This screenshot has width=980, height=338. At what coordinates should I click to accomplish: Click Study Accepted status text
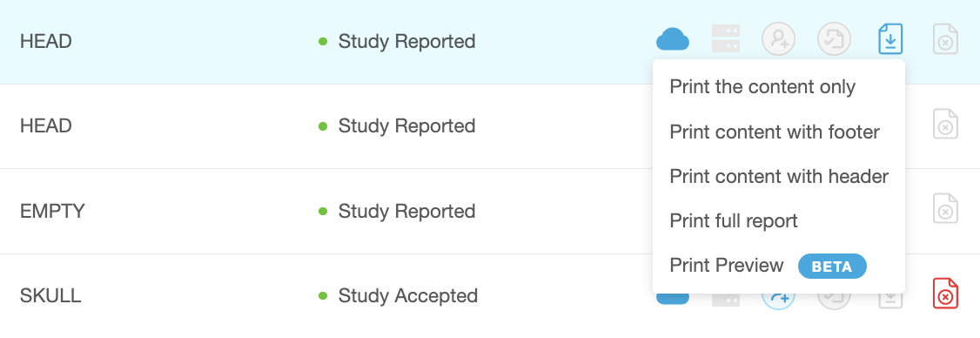pos(407,295)
